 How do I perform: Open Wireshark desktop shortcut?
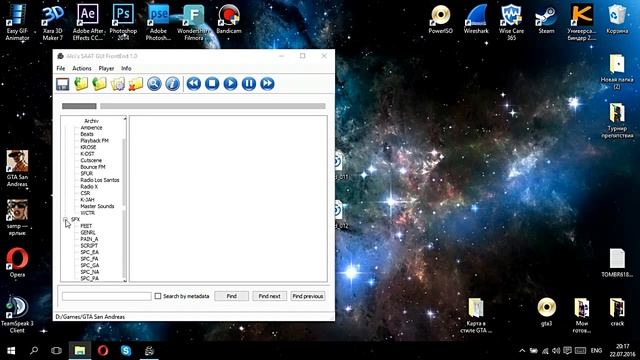click(476, 19)
